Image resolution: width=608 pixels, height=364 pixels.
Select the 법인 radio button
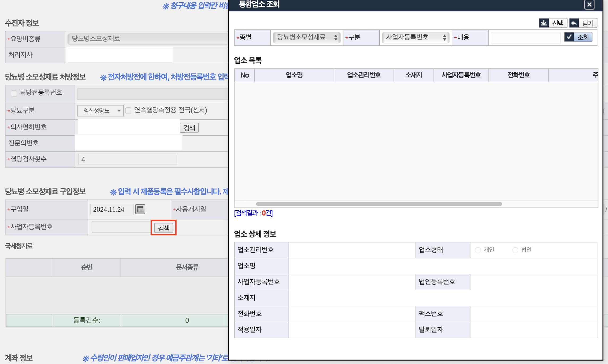click(x=515, y=250)
